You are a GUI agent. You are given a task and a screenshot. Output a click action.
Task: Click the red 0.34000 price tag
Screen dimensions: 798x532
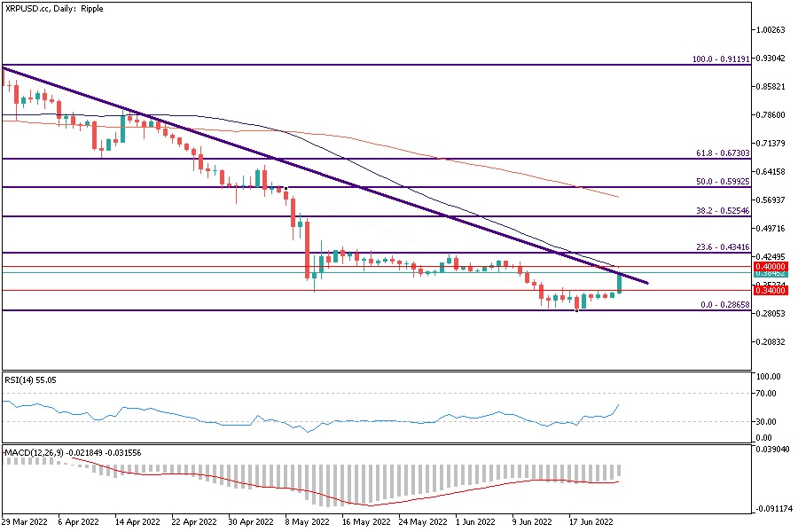tap(767, 291)
